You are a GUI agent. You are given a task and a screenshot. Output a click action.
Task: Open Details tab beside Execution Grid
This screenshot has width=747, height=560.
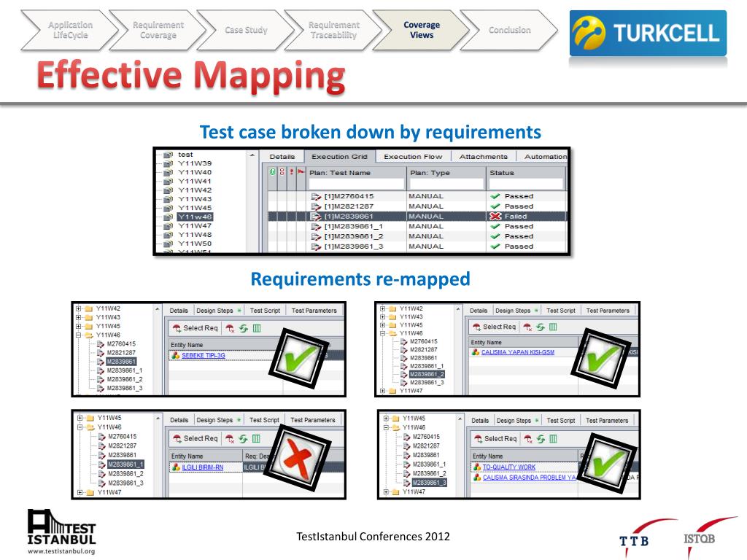click(x=282, y=157)
